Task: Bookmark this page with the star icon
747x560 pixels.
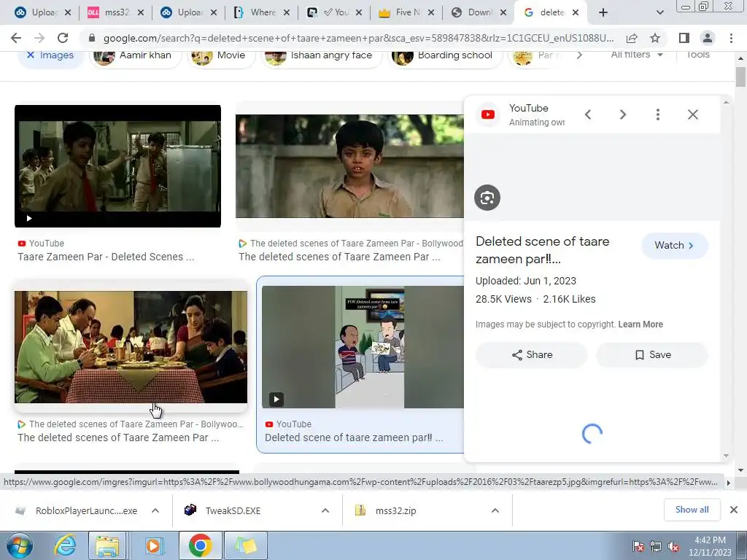Action: [x=655, y=38]
